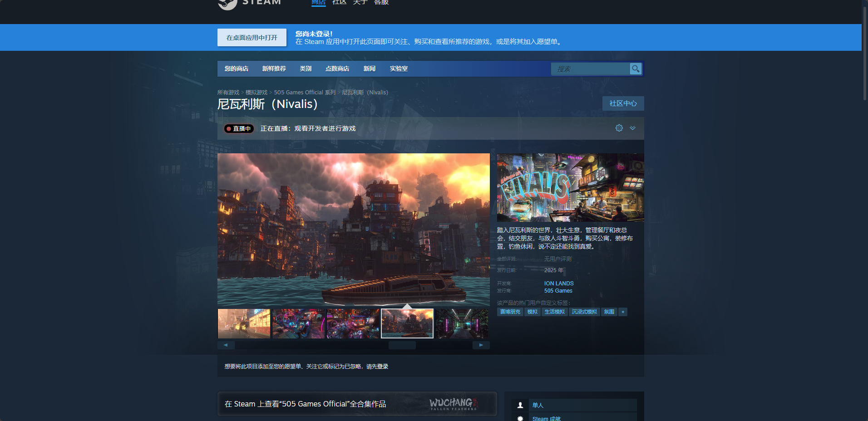Image resolution: width=868 pixels, height=421 pixels.
Task: Select the 赛博朋克 tag
Action: [510, 312]
